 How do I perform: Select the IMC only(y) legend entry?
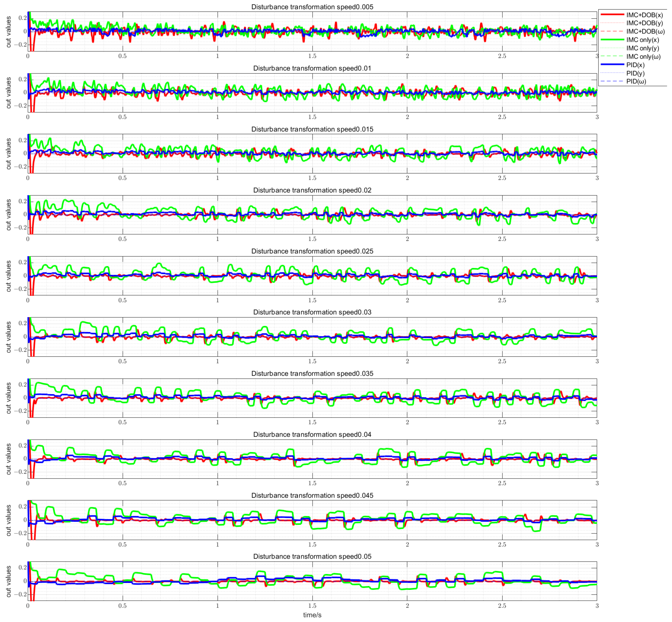point(642,48)
